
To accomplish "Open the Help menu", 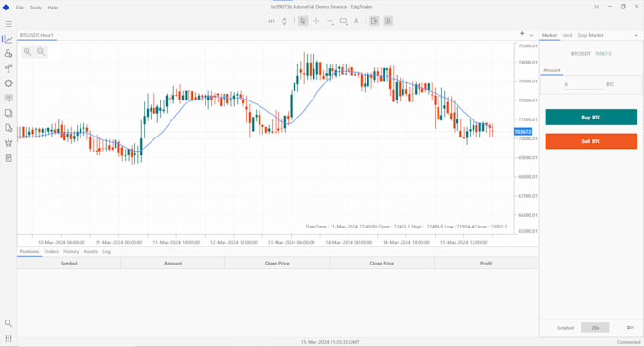I will [x=53, y=8].
